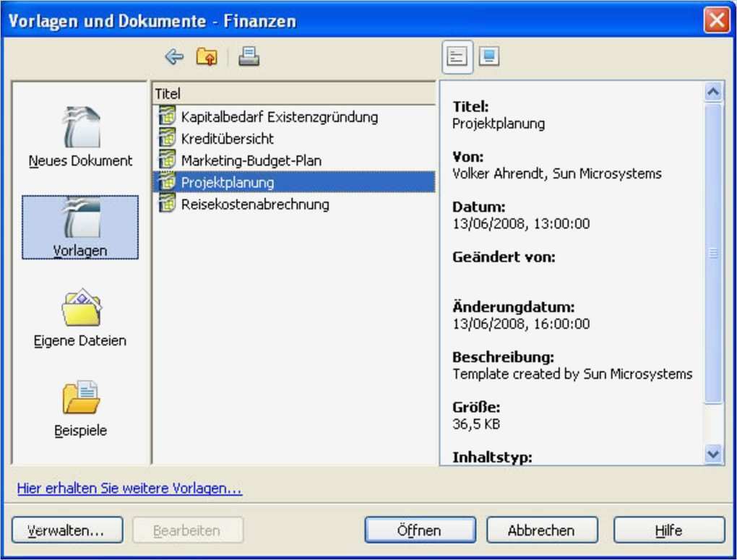Select the Vorlagen category
This screenshot has height=560, width=737.
click(80, 227)
